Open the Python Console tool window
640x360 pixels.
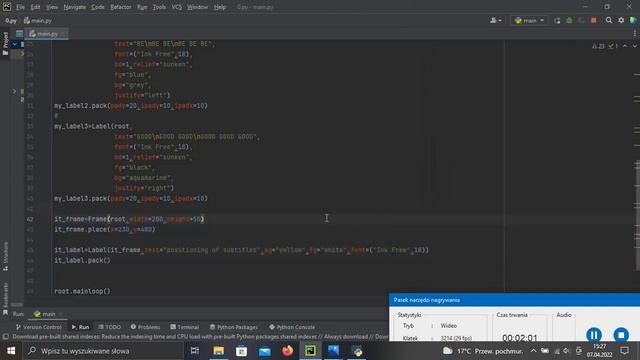pos(292,327)
